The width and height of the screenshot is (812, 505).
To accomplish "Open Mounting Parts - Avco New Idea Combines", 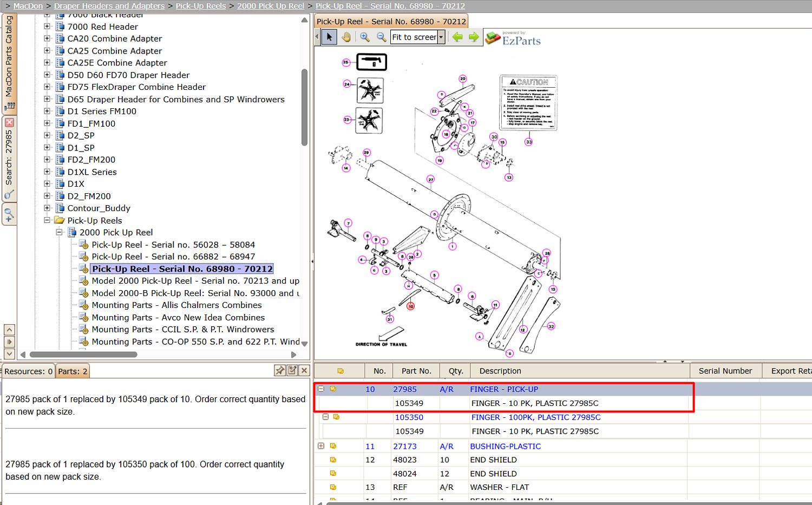I will pos(178,317).
